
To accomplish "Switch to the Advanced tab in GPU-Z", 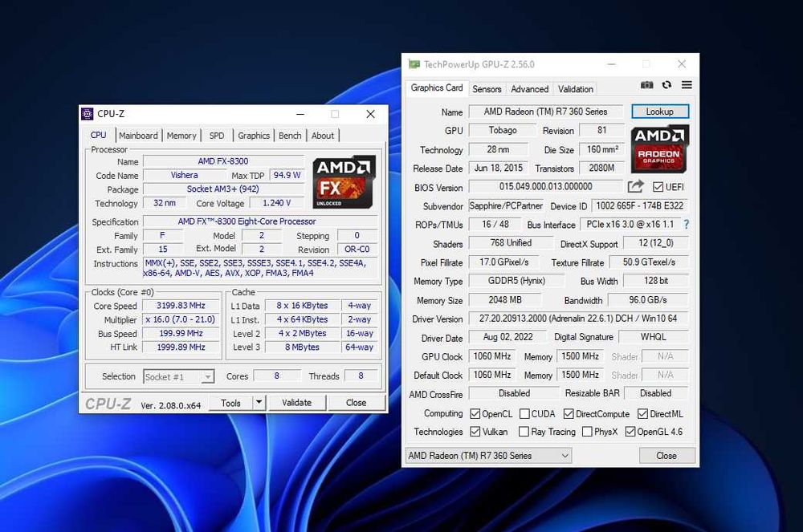I will (529, 89).
